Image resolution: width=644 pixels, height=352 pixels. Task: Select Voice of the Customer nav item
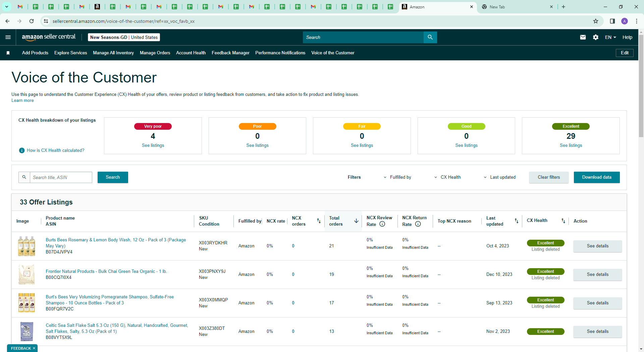(x=333, y=53)
